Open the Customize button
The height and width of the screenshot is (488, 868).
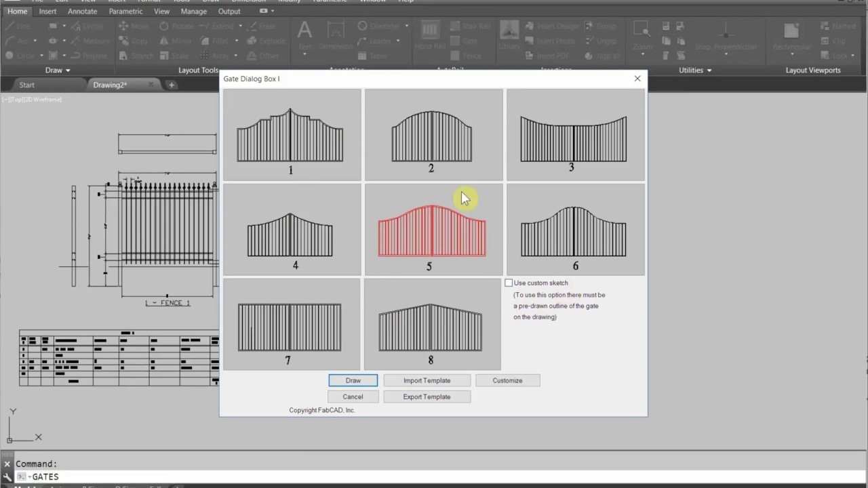507,380
